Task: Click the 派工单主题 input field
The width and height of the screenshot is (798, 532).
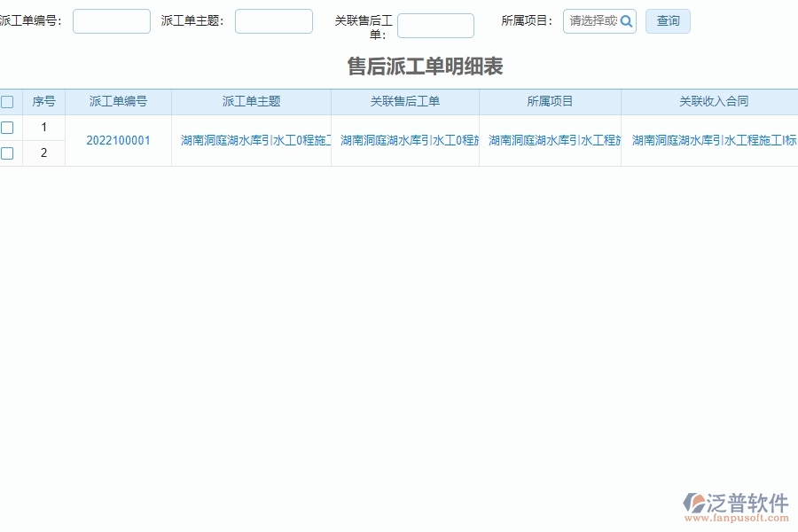Action: [x=273, y=20]
